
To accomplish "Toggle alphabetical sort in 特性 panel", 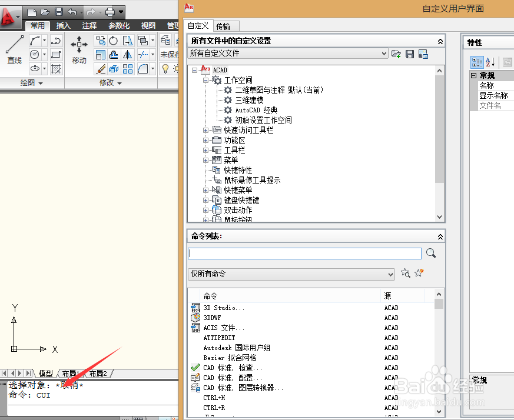I will [490, 62].
